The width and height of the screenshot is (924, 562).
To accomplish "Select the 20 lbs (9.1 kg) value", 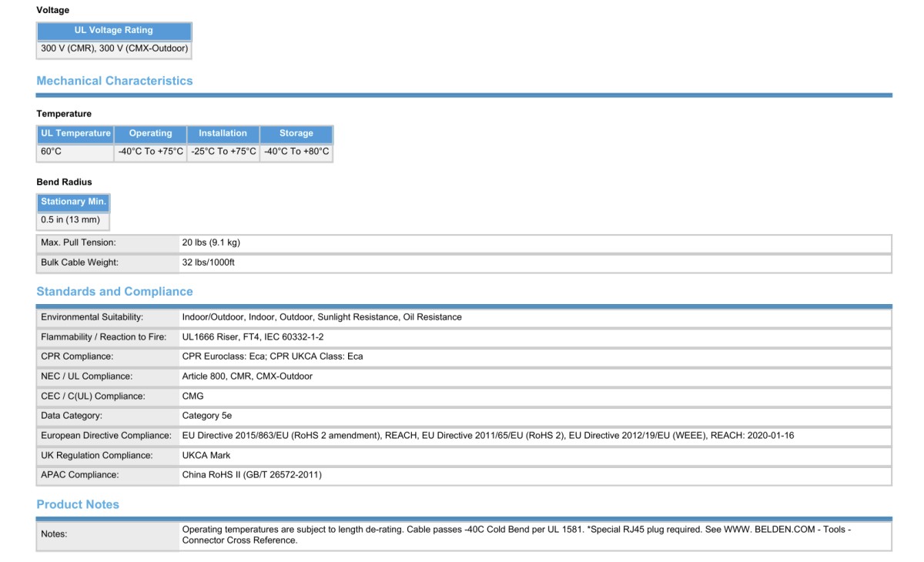I will [x=211, y=243].
